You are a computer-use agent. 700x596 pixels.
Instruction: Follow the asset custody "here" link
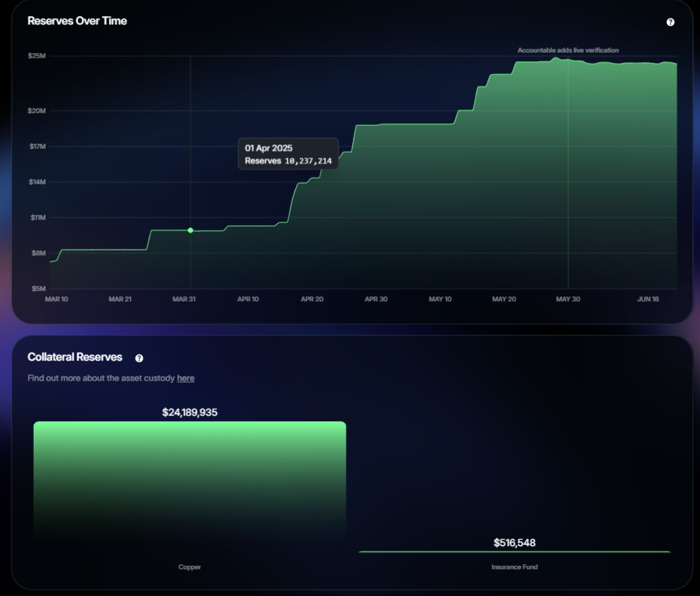tap(186, 378)
